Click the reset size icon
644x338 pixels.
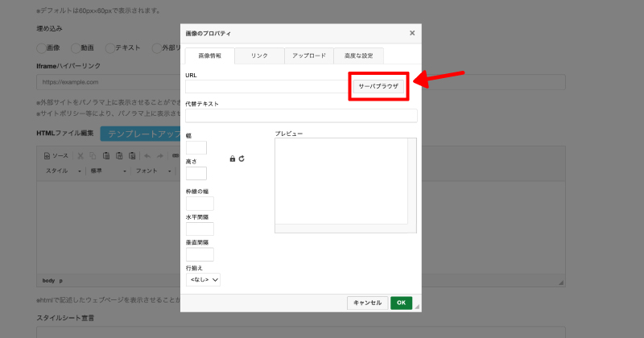[x=242, y=159]
